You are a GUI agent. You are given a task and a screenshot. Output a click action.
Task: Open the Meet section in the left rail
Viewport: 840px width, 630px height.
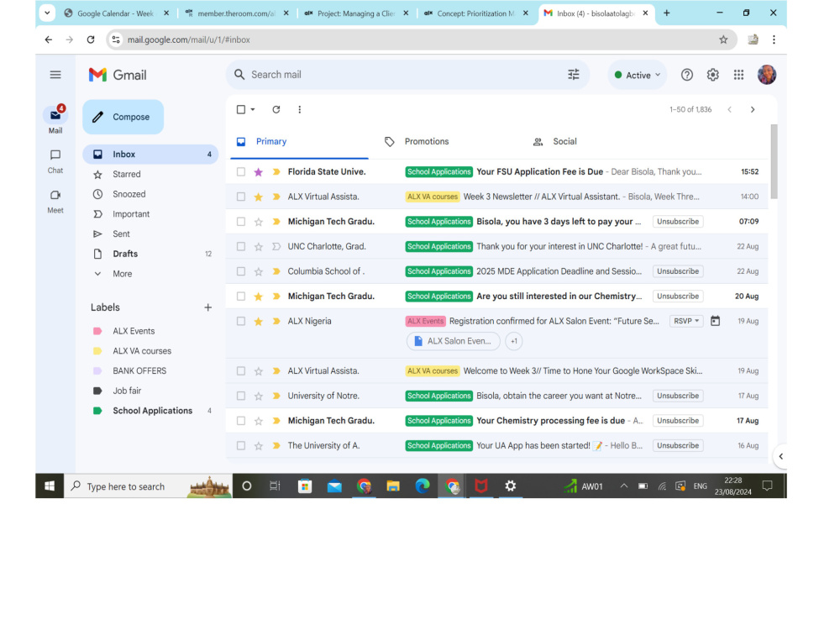[55, 202]
